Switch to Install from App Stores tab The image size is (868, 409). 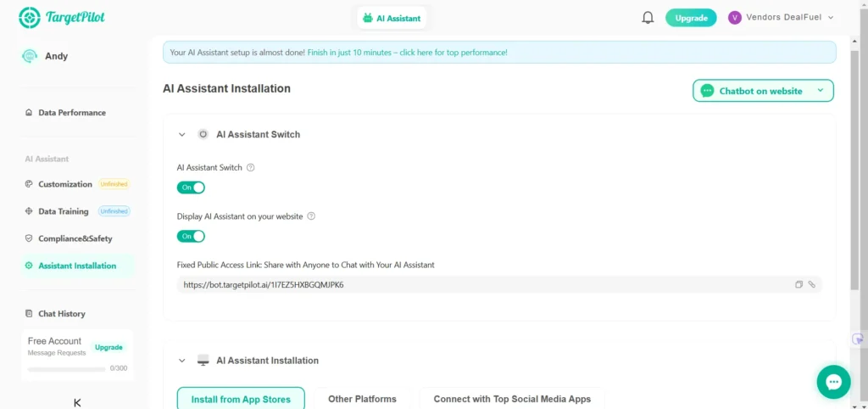(241, 399)
